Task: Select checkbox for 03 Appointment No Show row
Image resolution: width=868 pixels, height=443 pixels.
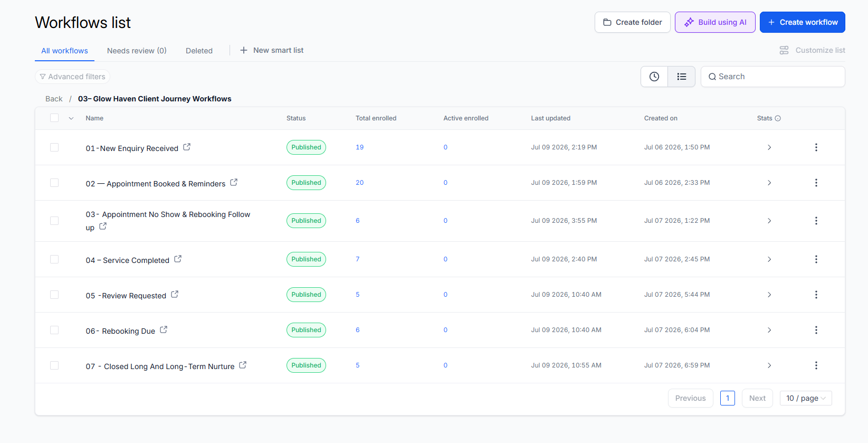Action: [x=54, y=221]
